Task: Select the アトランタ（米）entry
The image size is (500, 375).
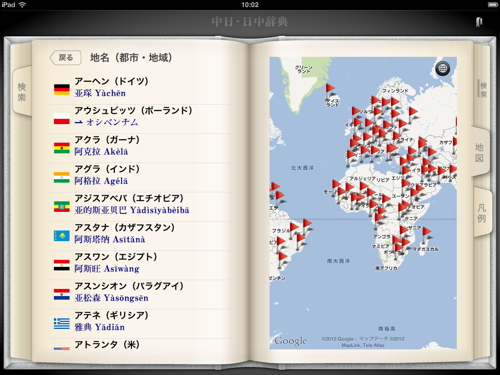Action: 140,345
